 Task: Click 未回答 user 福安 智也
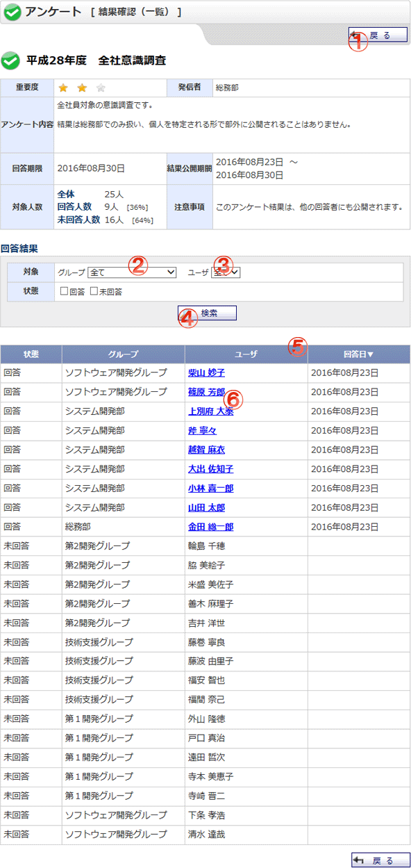pyautogui.click(x=206, y=680)
